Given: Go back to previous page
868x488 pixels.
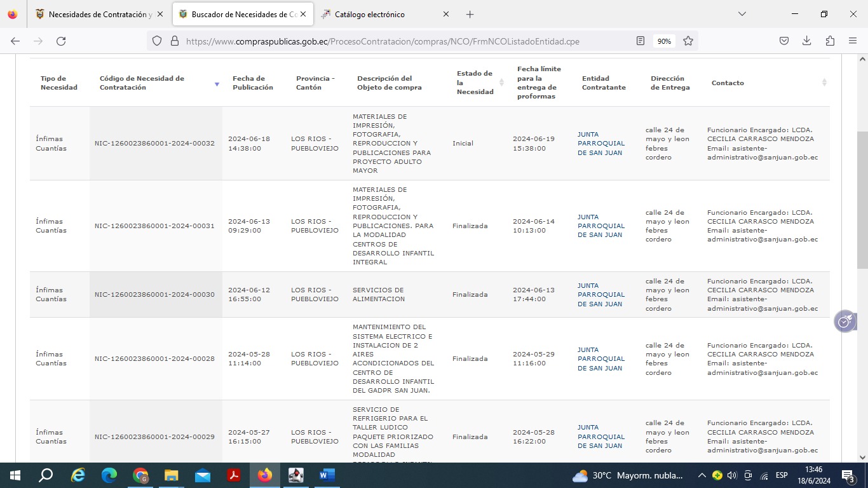Looking at the screenshot, I should pyautogui.click(x=15, y=41).
